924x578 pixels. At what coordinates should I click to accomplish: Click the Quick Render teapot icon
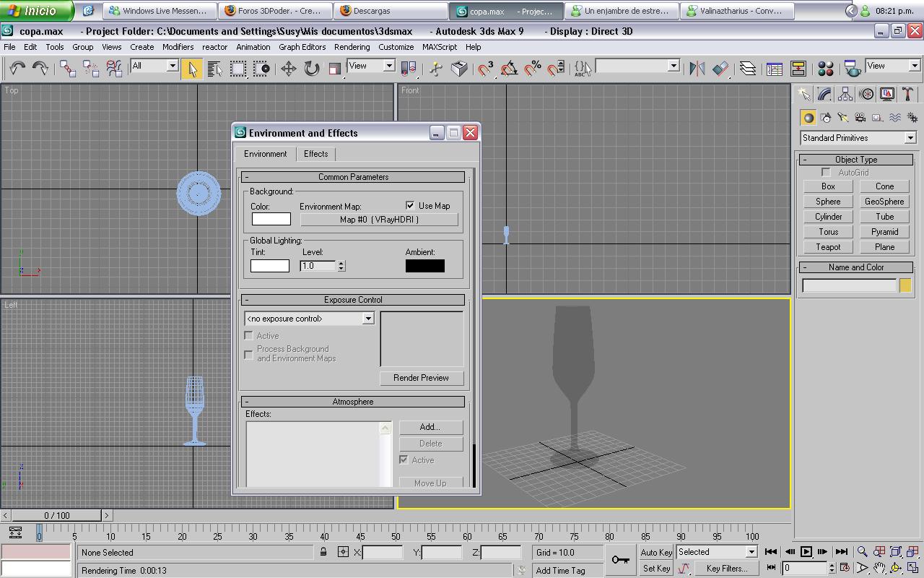pyautogui.click(x=853, y=68)
